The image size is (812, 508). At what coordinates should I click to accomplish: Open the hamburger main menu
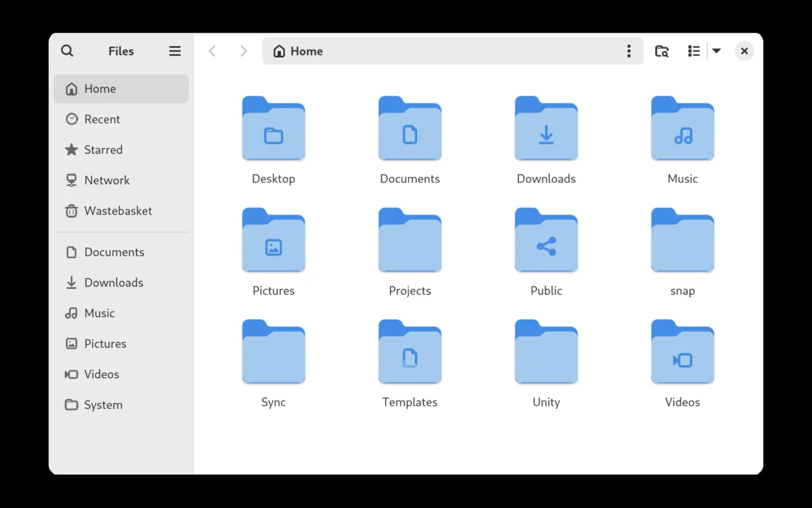pos(175,51)
